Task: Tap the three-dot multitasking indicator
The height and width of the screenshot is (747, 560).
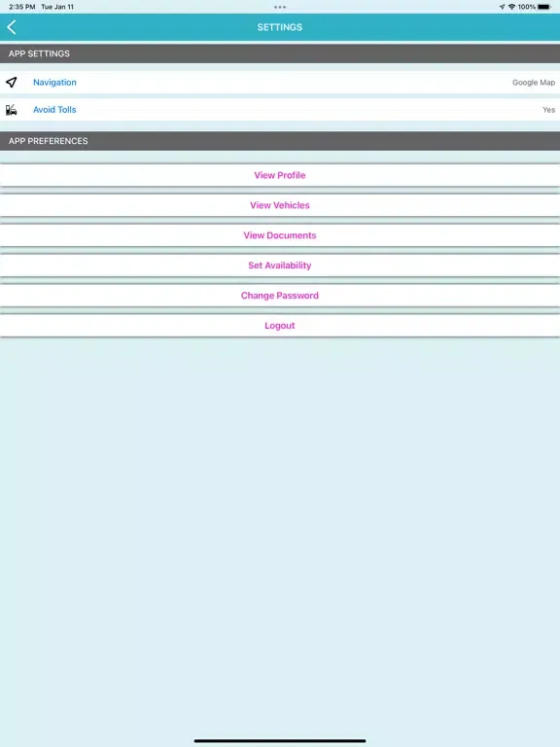Action: [280, 7]
